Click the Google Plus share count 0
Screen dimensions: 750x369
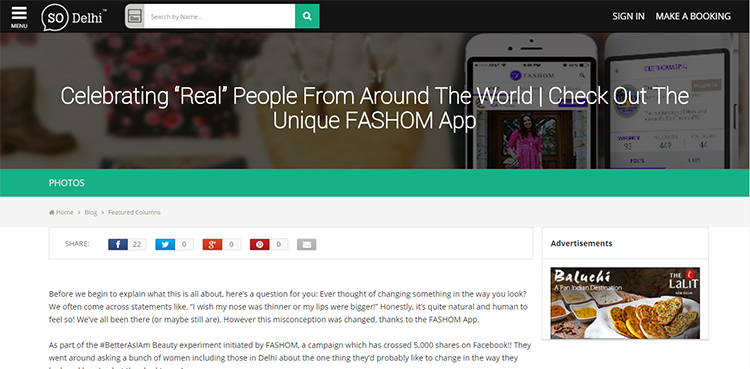pyautogui.click(x=232, y=245)
